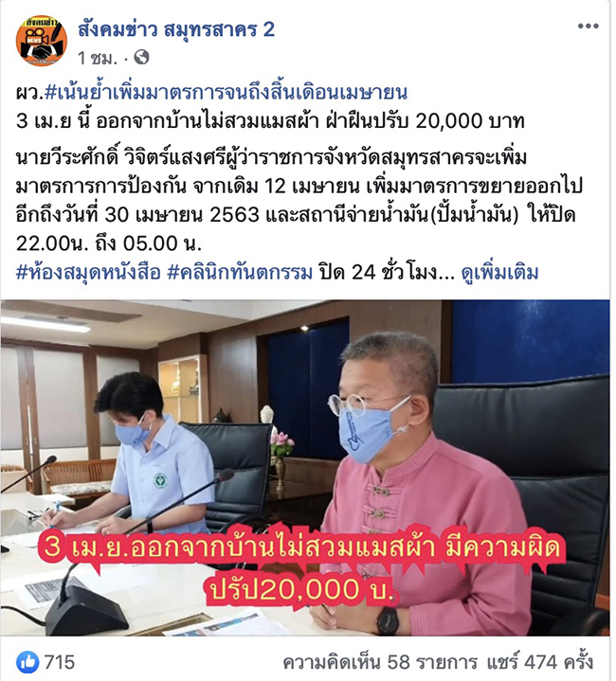Click the post headline about 20,000 baht fine
Image resolution: width=616 pixels, height=681 pixels.
tap(270, 121)
